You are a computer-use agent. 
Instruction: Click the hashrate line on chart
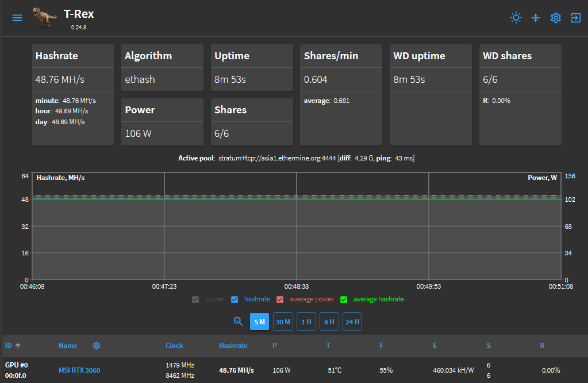pyautogui.click(x=296, y=198)
